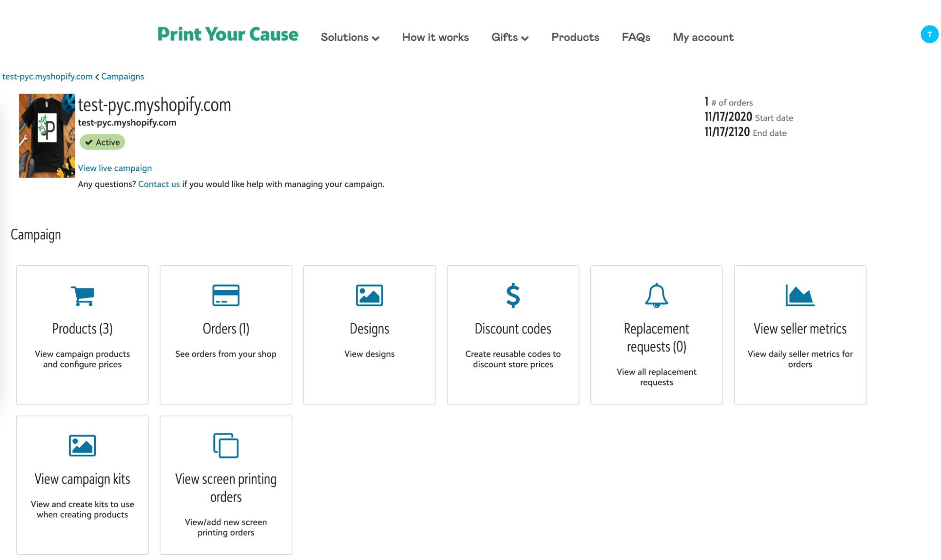941x560 pixels.
Task: Open the user avatar in top right
Action: point(929,34)
